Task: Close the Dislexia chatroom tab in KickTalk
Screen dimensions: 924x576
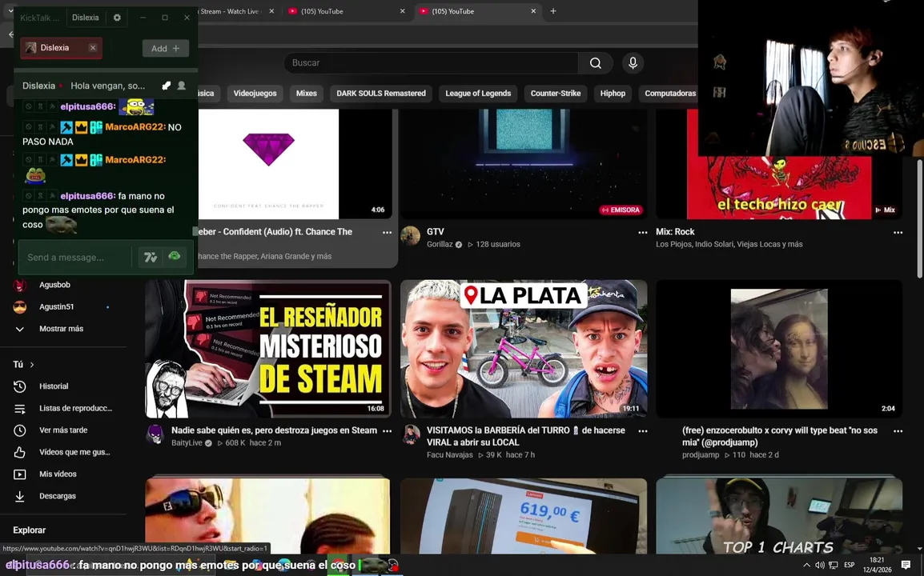Action: pos(93,48)
